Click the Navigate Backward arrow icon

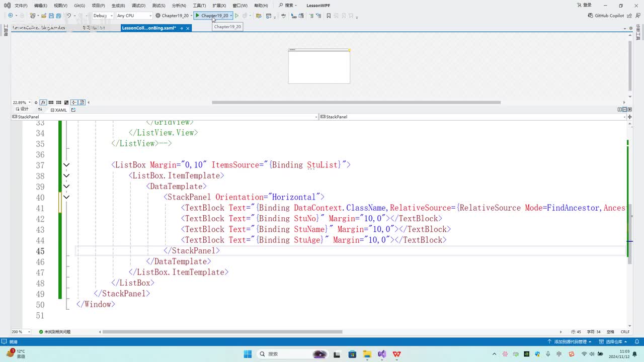pos(10,16)
